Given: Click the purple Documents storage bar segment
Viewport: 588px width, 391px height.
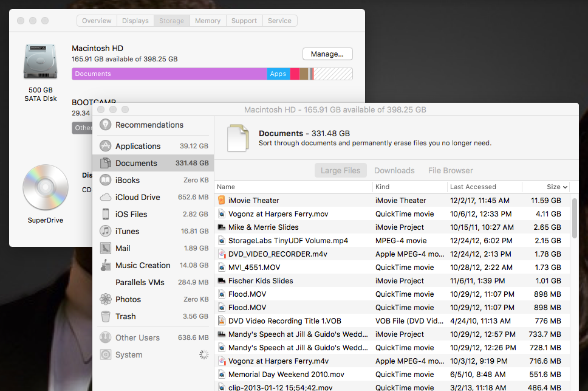Looking at the screenshot, I should [x=169, y=74].
